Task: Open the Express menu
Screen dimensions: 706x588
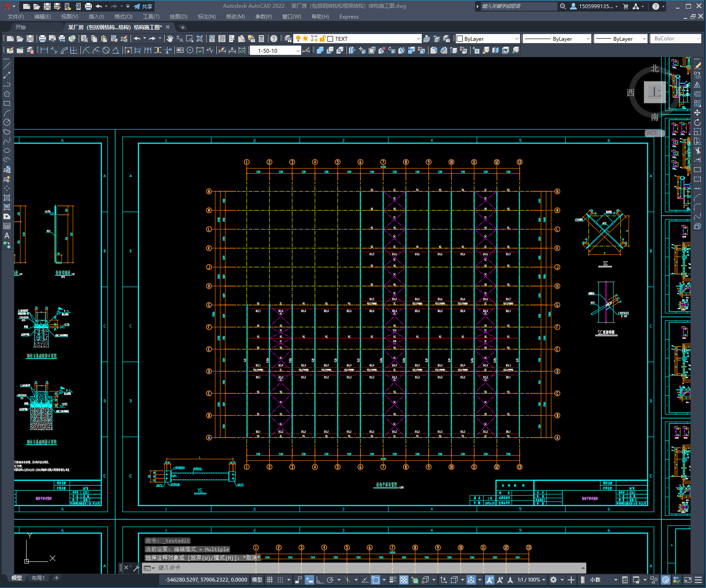Action: coord(349,17)
